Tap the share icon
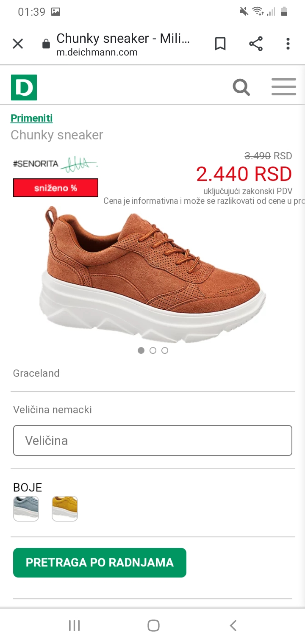 255,44
